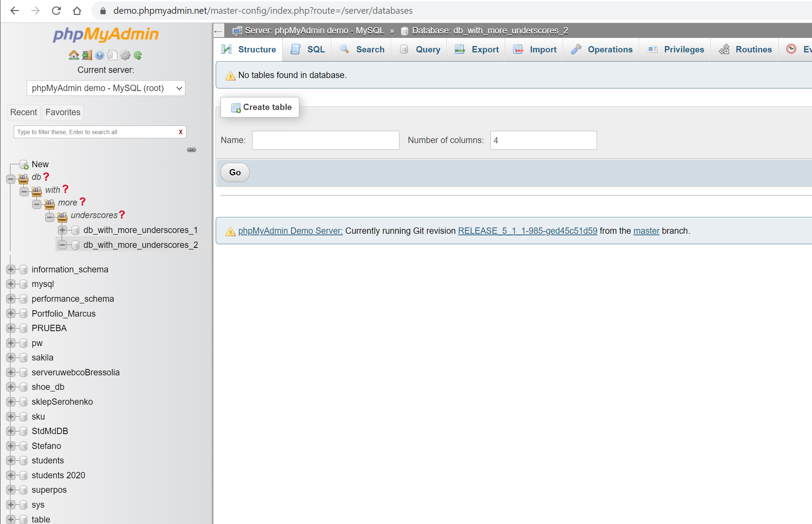
Task: Focus the table Name input field
Action: pyautogui.click(x=325, y=140)
